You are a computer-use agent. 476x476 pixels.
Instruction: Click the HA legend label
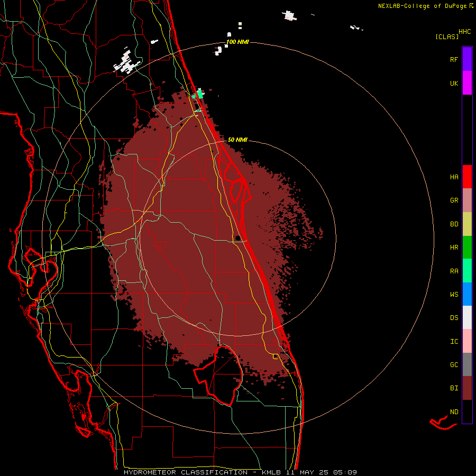[454, 177]
